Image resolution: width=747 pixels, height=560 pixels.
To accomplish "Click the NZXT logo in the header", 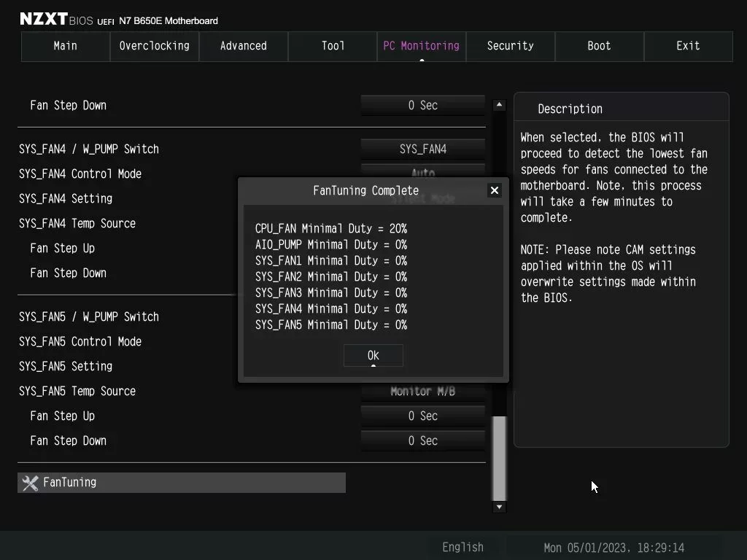I will [x=40, y=17].
